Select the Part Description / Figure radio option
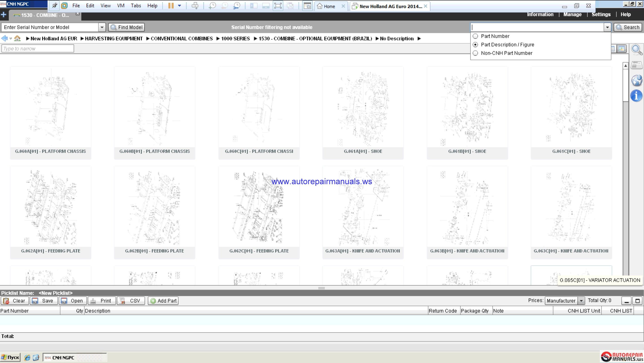Screen dimensions: 644x363 click(x=476, y=45)
